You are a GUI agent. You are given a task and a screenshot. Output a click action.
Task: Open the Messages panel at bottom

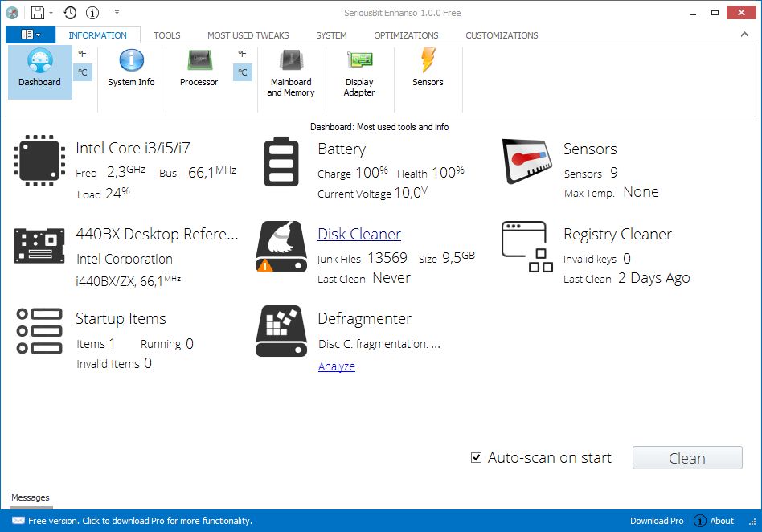(31, 497)
